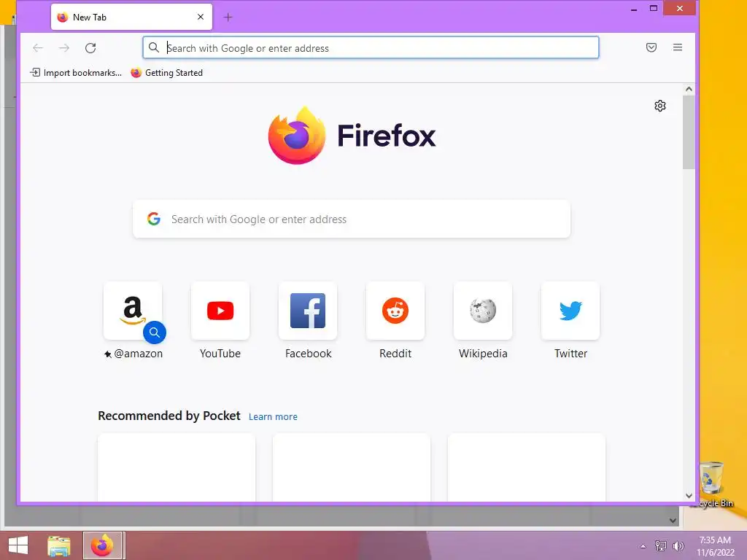Open the Firefox hamburger application menu

pos(678,47)
